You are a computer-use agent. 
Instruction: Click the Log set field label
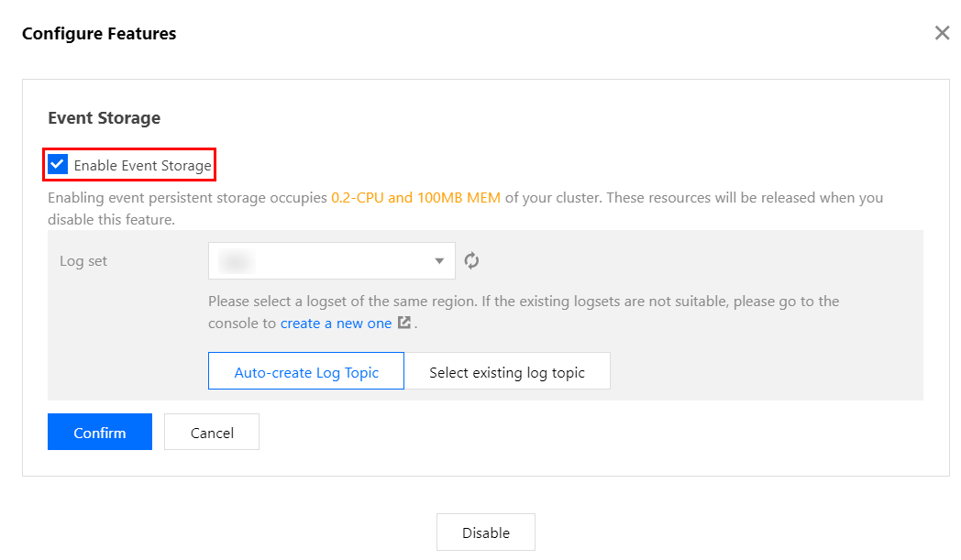[83, 261]
